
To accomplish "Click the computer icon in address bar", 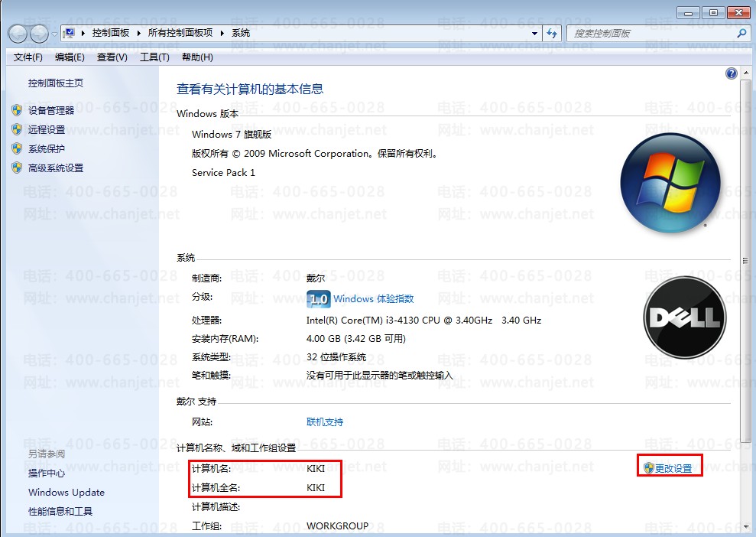I will (x=70, y=33).
